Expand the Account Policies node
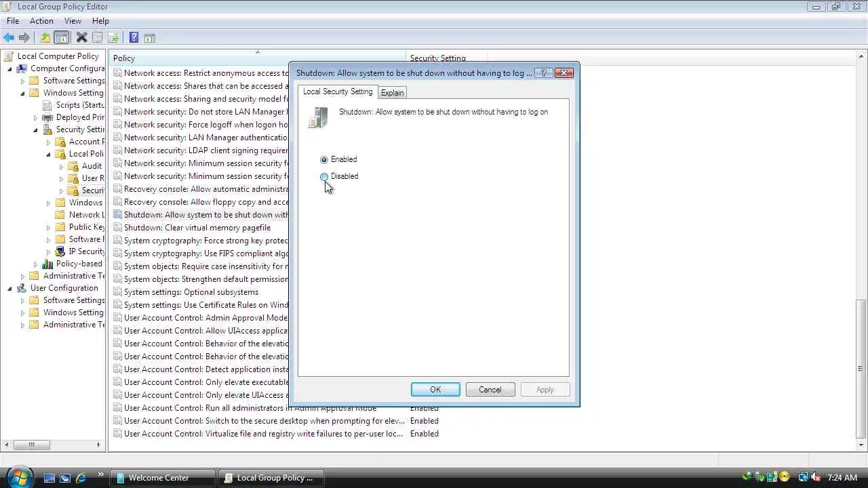Image resolution: width=868 pixels, height=488 pixels. tap(48, 142)
